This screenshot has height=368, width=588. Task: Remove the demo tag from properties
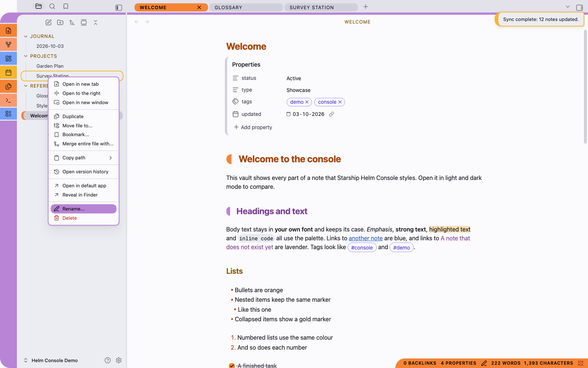coord(307,102)
